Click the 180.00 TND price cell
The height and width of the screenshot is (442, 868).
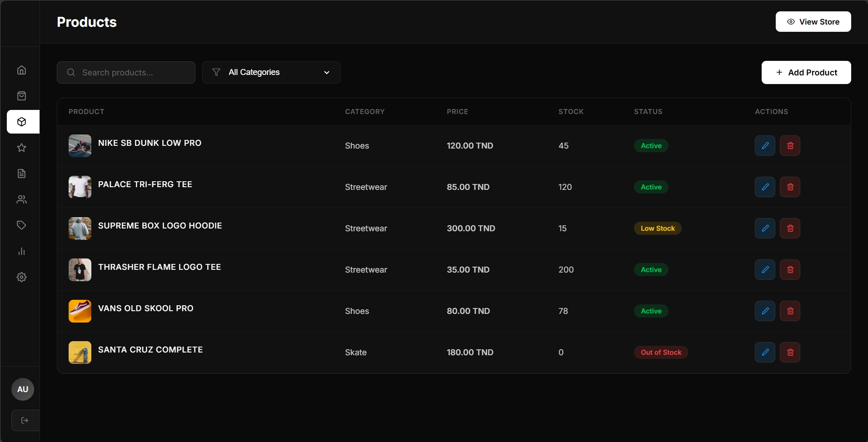coord(470,353)
